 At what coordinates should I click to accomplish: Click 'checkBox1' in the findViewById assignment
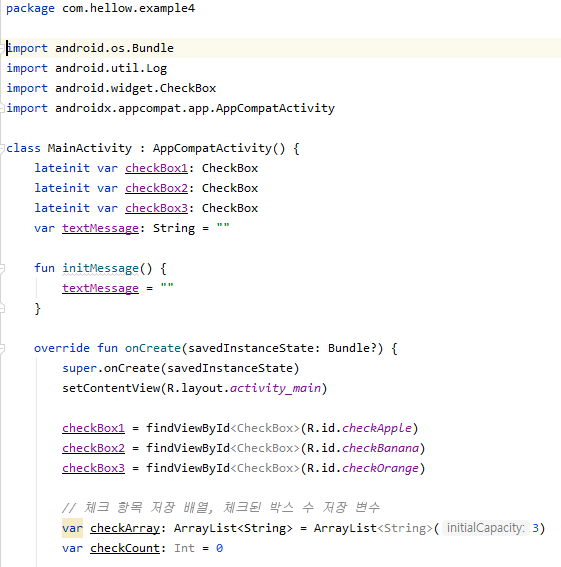(x=93, y=428)
